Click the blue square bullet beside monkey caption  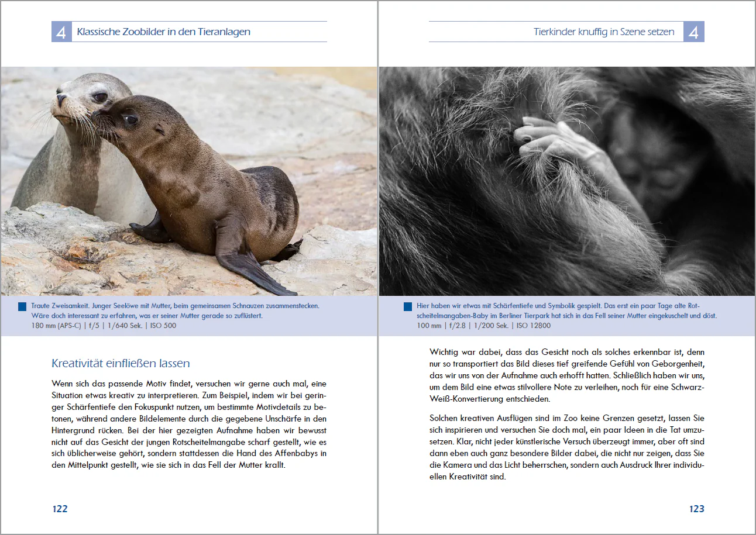coord(408,306)
